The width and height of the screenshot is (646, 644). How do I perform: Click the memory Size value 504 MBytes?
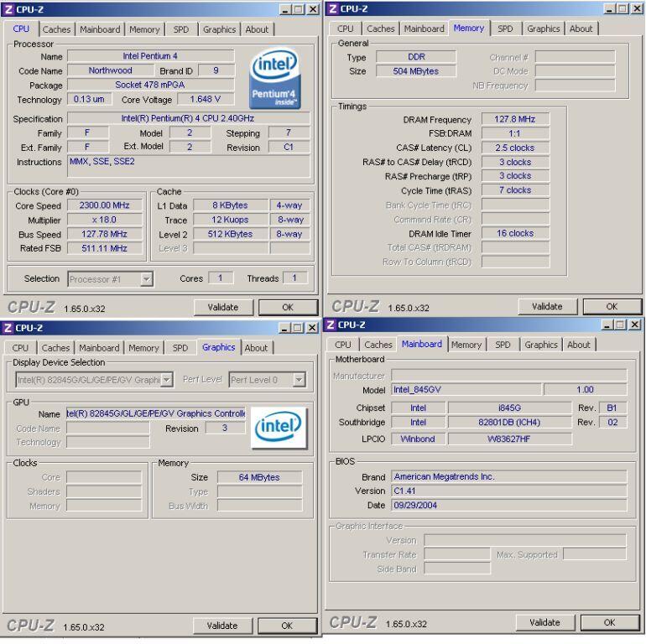tap(416, 71)
